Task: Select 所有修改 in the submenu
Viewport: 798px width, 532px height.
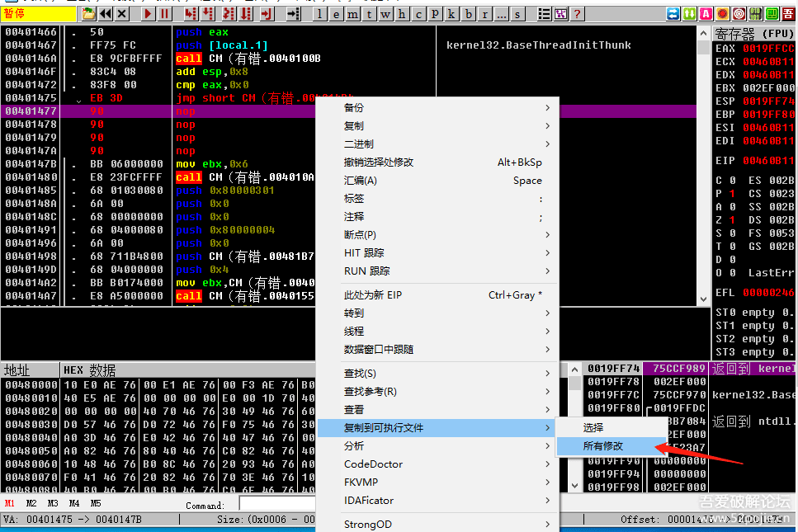Action: [603, 445]
